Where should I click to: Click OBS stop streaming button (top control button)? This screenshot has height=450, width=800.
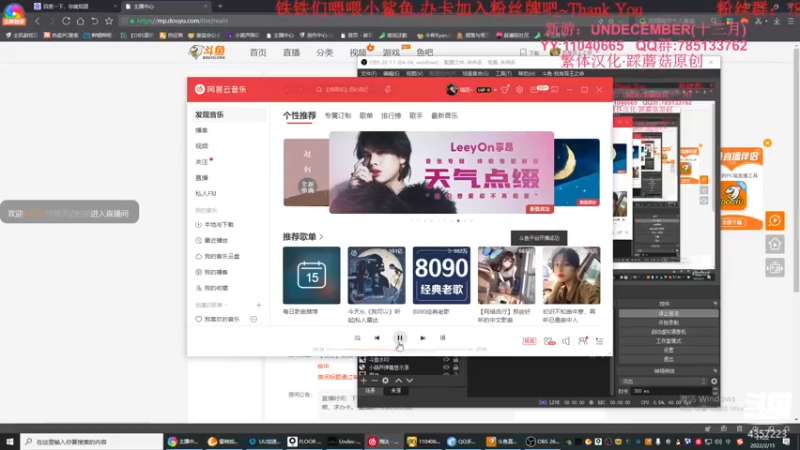668,313
